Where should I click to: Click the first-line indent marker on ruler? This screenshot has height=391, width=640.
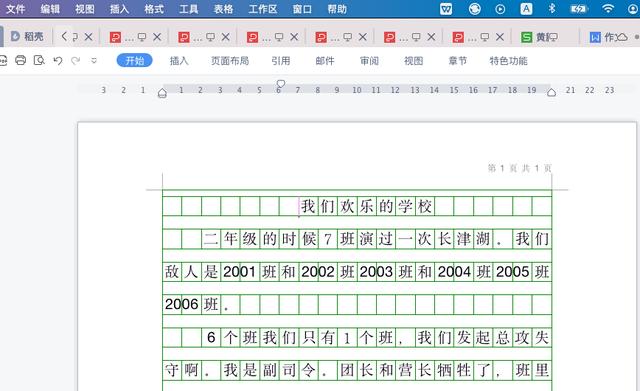click(x=280, y=84)
